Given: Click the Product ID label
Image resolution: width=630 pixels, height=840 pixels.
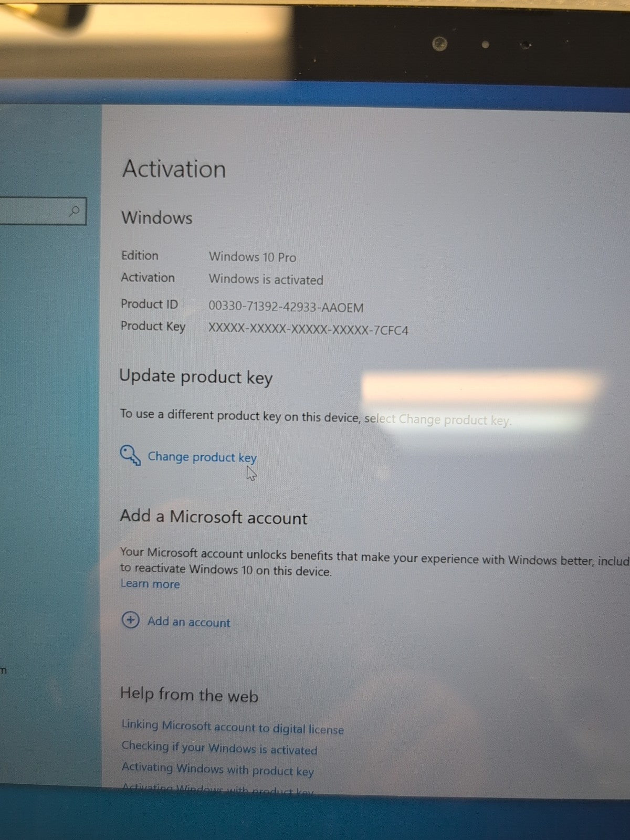Looking at the screenshot, I should tap(150, 304).
